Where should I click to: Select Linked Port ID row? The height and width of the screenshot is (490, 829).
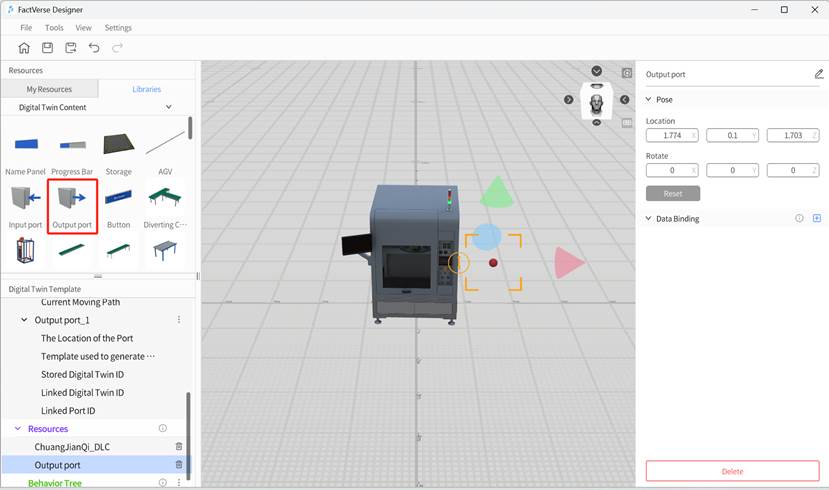68,411
